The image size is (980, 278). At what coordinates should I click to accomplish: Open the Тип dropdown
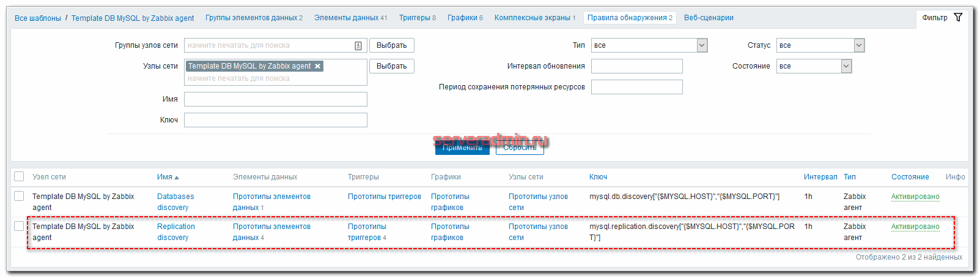[x=702, y=45]
